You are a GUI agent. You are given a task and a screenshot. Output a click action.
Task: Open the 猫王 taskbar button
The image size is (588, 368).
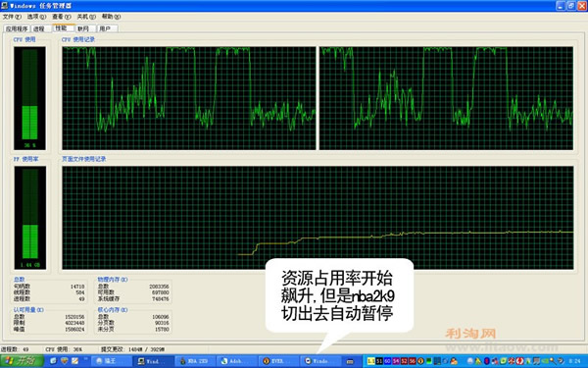pos(111,361)
